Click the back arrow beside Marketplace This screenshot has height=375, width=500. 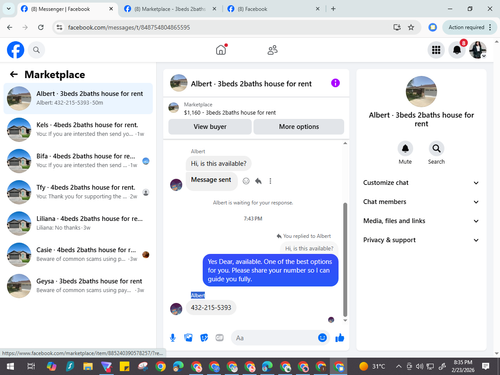(x=14, y=74)
